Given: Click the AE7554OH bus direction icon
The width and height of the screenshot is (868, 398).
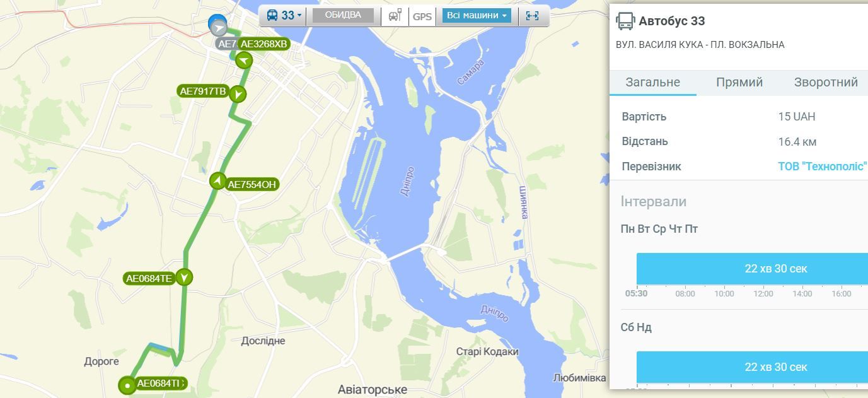Looking at the screenshot, I should [217, 181].
